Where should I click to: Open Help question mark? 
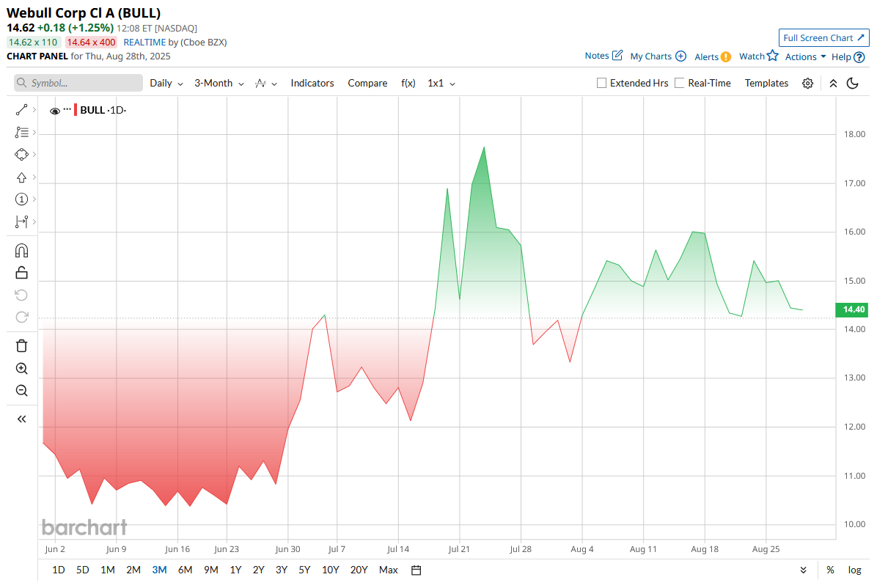859,57
